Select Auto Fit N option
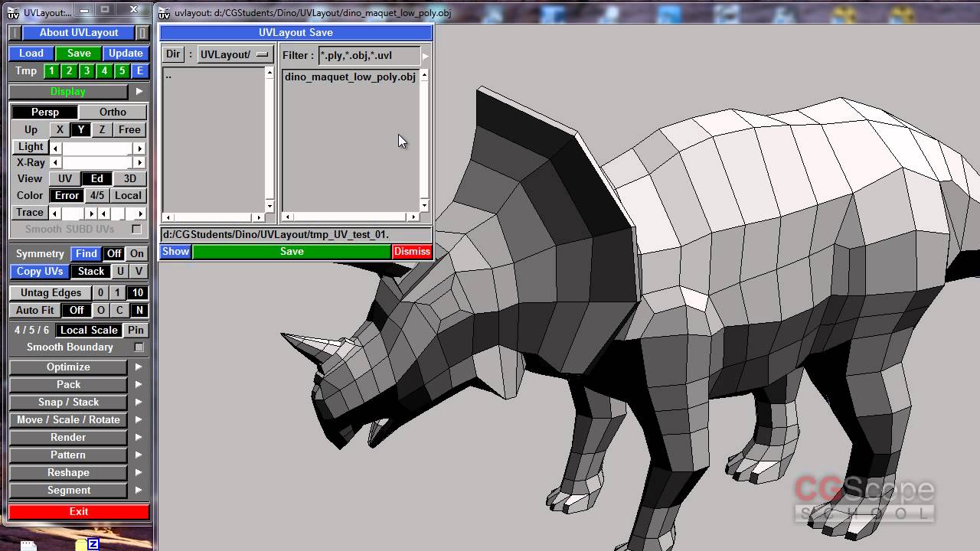The width and height of the screenshot is (980, 551). pyautogui.click(x=139, y=311)
